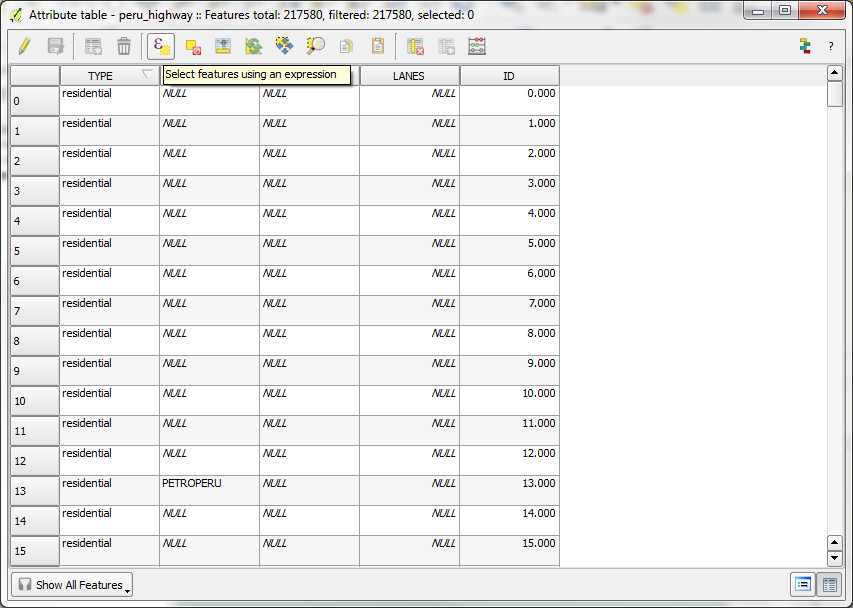Click the LANES column header

[x=409, y=76]
